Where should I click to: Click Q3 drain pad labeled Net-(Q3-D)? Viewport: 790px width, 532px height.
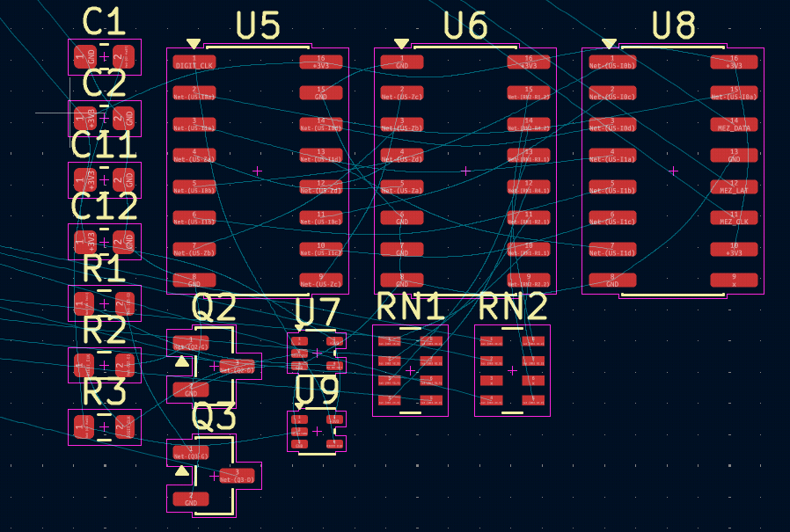pos(238,476)
